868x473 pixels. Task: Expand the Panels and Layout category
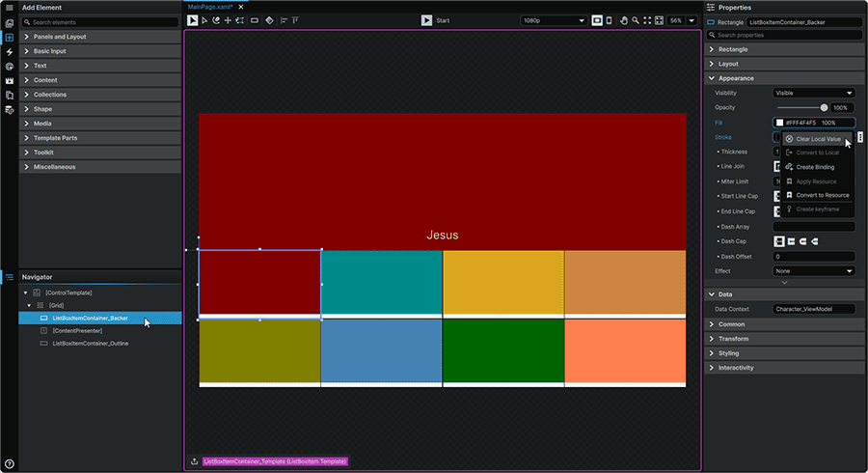click(x=100, y=37)
